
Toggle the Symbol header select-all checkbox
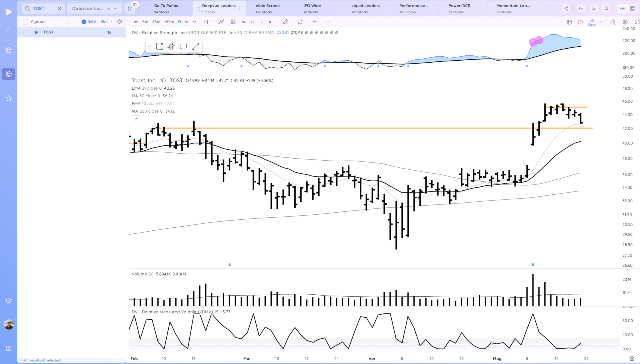coord(25,22)
